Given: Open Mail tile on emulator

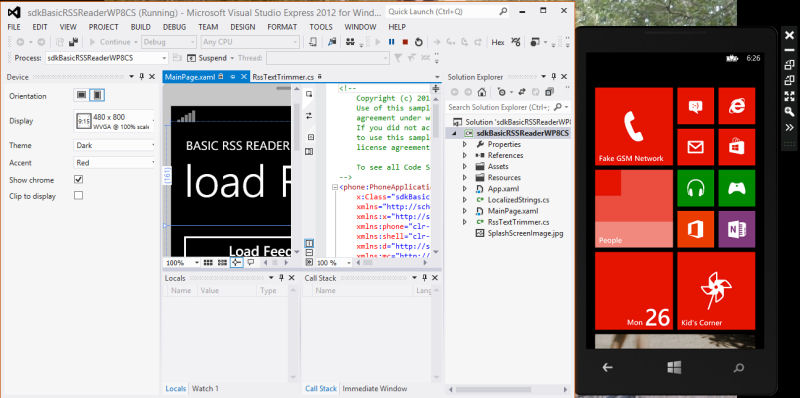Looking at the screenshot, I should tap(695, 147).
